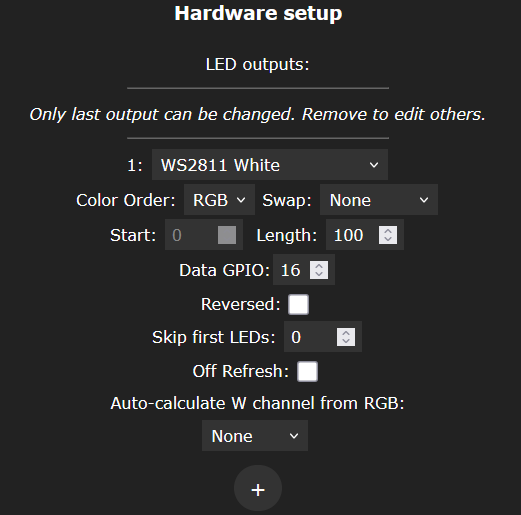
Task: Increment Data GPIO using the up arrow
Action: [319, 266]
